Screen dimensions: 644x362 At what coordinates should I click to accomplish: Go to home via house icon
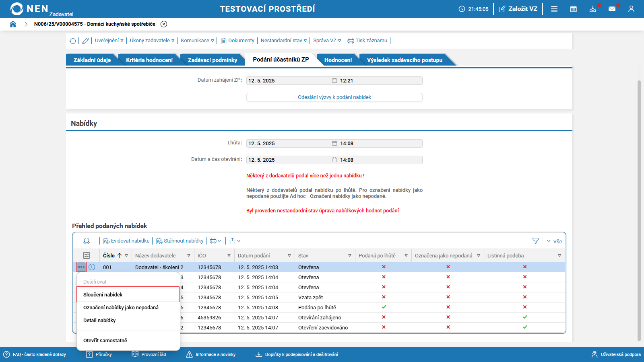pos(13,24)
